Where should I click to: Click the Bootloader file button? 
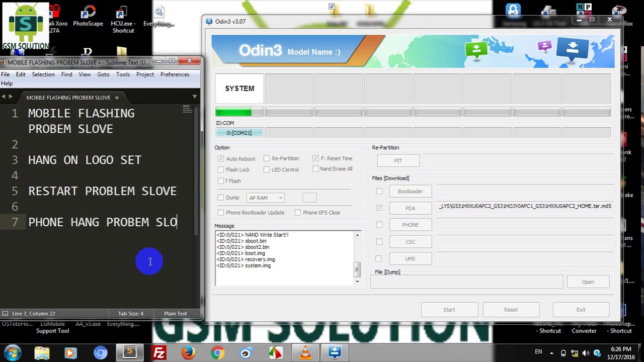[x=410, y=192]
